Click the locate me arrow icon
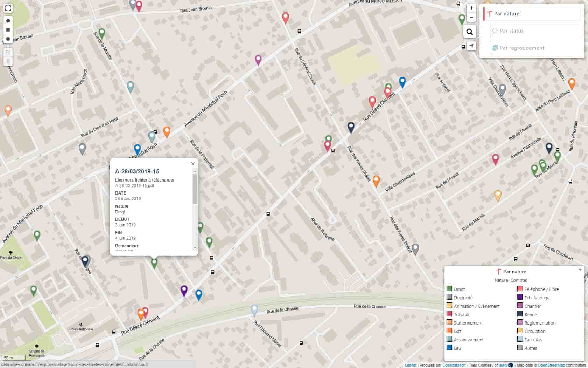This screenshot has height=368, width=588. click(x=471, y=46)
